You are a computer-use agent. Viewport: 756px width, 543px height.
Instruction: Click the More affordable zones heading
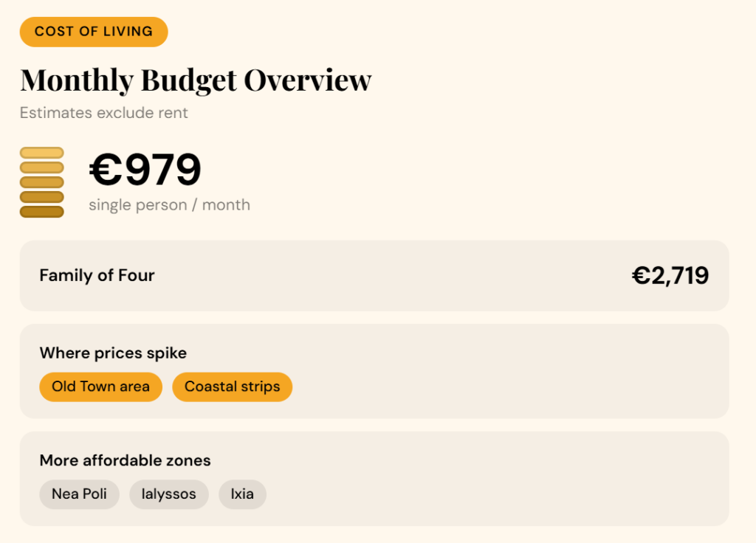click(125, 460)
